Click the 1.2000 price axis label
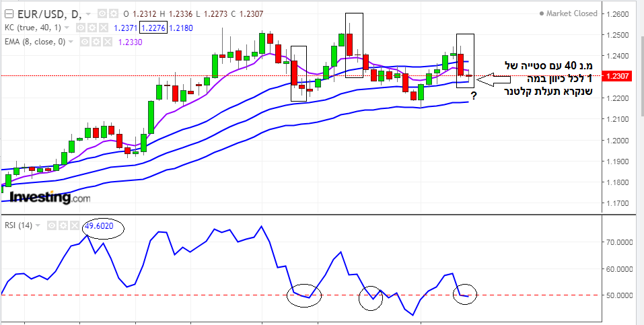Image resolution: width=644 pixels, height=325 pixels. point(617,141)
